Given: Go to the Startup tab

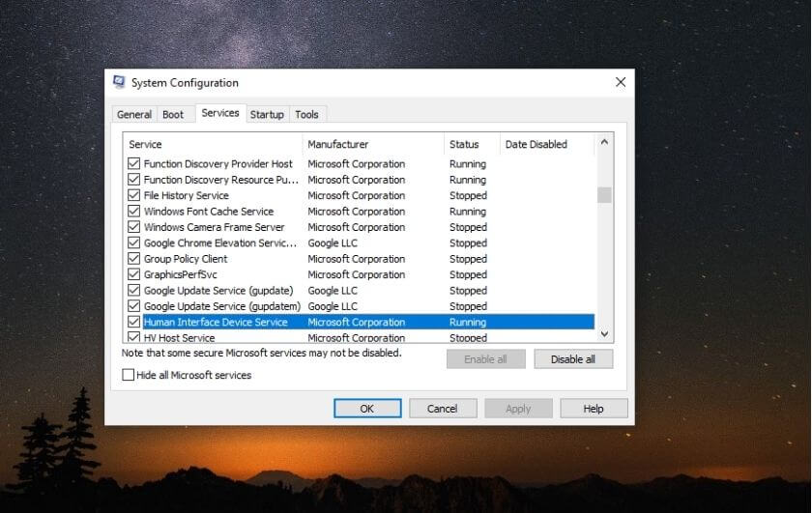Looking at the screenshot, I should [267, 114].
